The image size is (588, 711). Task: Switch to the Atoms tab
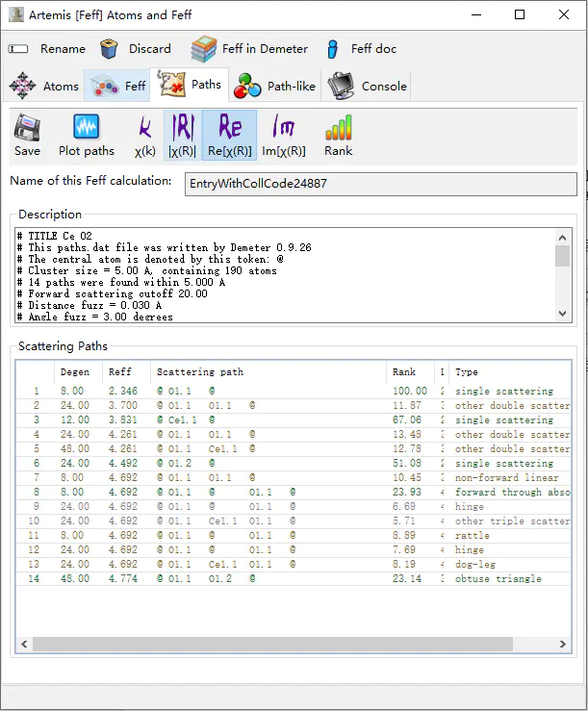pyautogui.click(x=44, y=87)
